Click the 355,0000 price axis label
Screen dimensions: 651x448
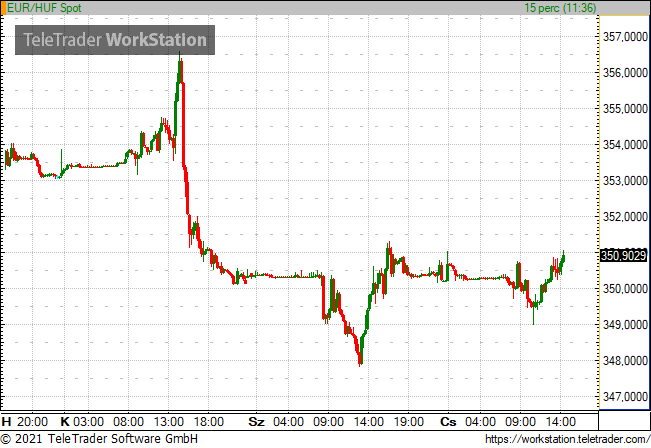pos(625,109)
